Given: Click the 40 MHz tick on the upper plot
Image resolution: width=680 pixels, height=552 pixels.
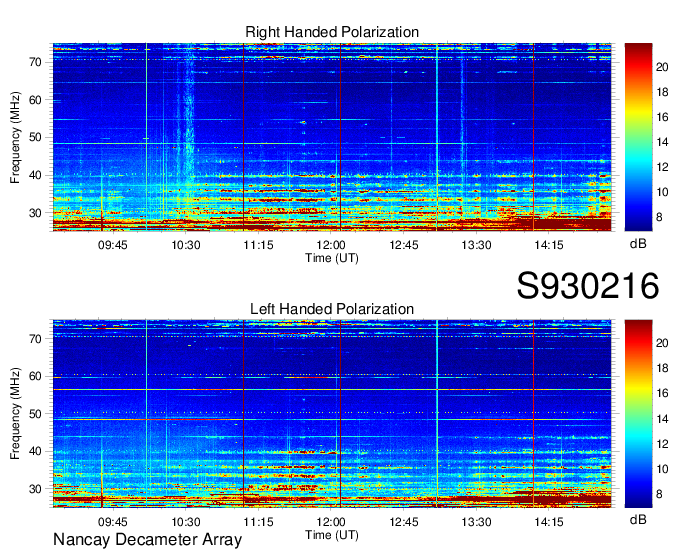Looking at the screenshot, I should (x=36, y=175).
